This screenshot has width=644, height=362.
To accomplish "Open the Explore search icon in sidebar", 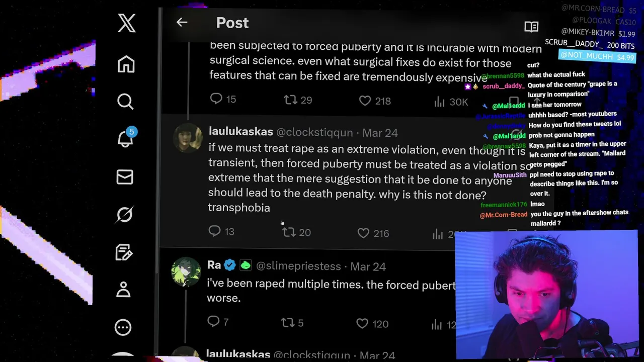I will tap(125, 102).
